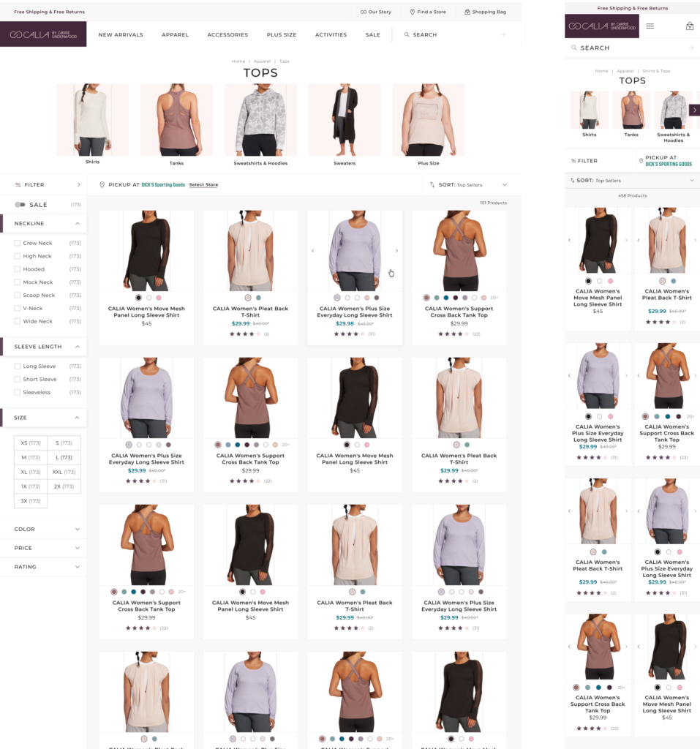
Task: Click the mobile FILTER sliders icon
Action: point(573,161)
